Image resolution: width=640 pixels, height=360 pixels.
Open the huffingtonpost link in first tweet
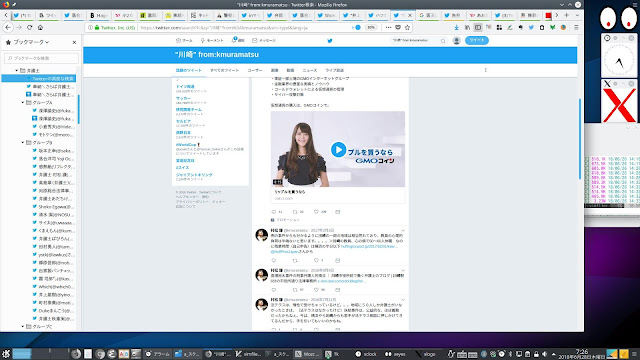pyautogui.click(x=370, y=246)
